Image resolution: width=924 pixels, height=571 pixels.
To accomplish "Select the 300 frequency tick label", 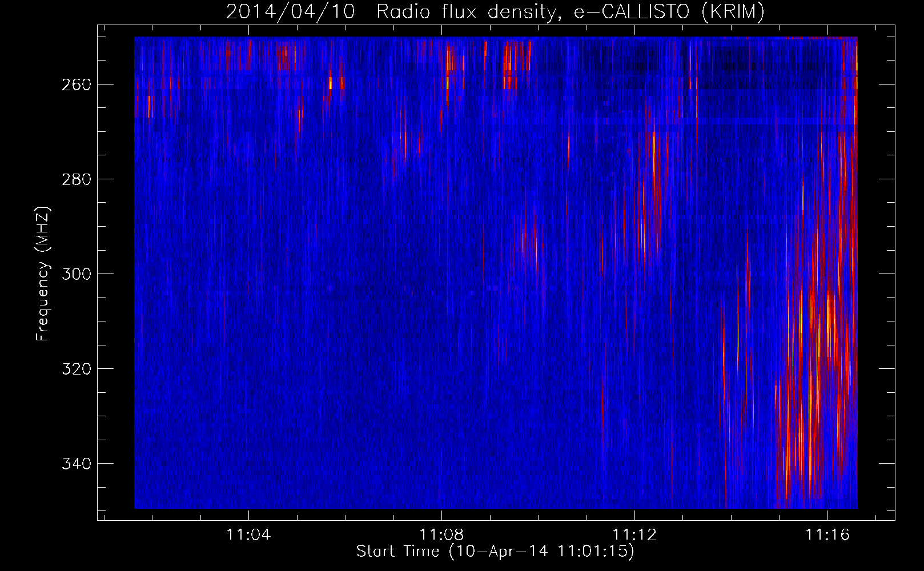I will 75,274.
